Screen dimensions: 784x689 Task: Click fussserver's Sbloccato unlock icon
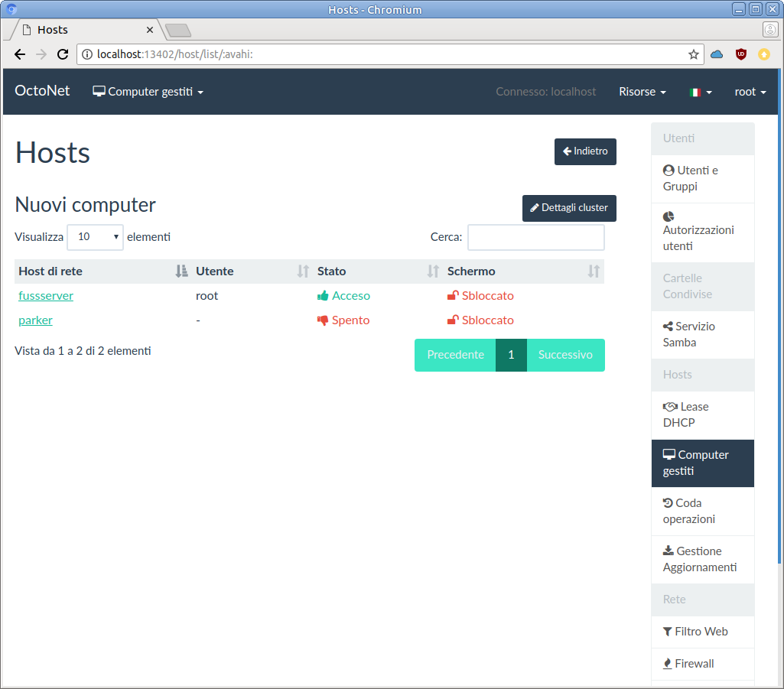click(x=453, y=295)
